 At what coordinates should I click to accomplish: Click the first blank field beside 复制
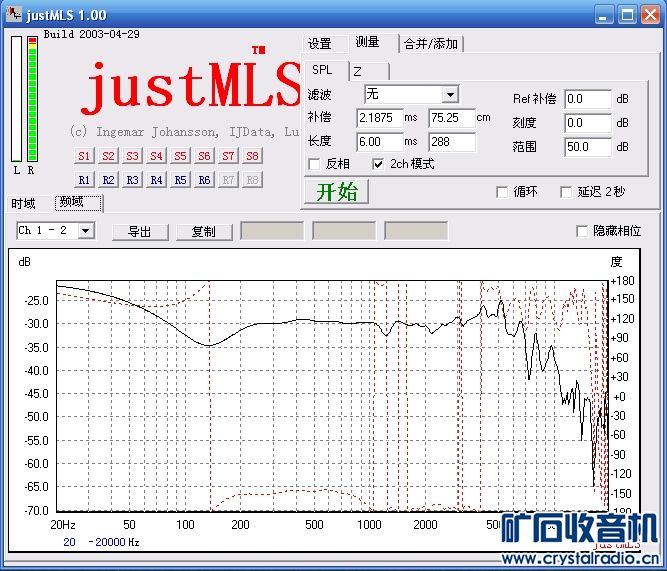(272, 231)
